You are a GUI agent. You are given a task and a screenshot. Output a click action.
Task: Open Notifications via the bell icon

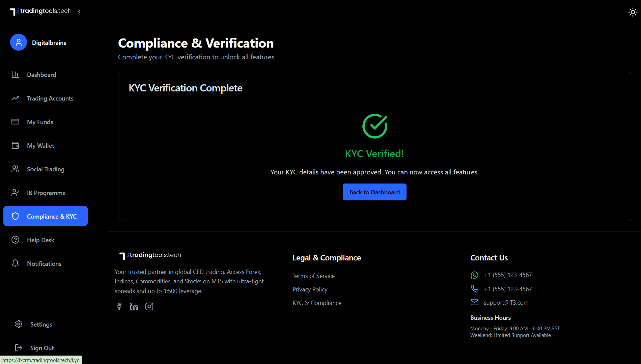point(16,263)
